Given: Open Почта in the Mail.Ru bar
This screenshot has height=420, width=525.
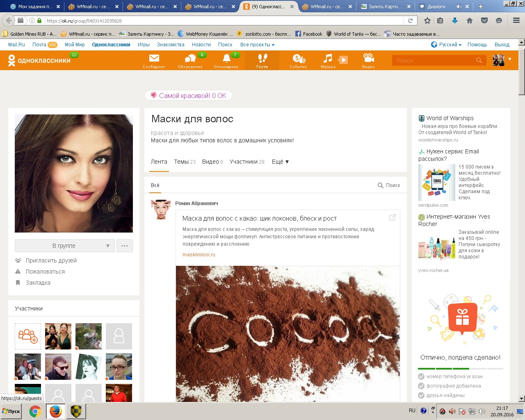Looking at the screenshot, I should point(39,45).
